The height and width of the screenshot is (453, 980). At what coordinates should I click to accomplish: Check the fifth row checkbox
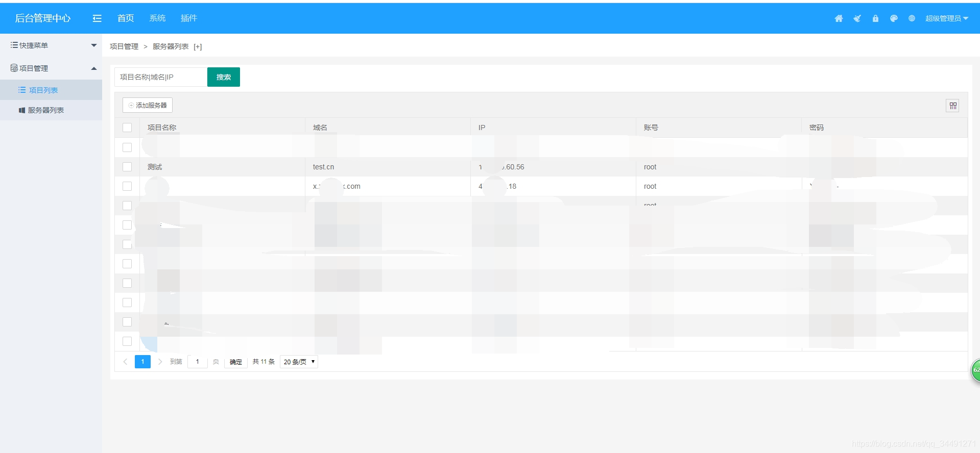[x=127, y=225]
